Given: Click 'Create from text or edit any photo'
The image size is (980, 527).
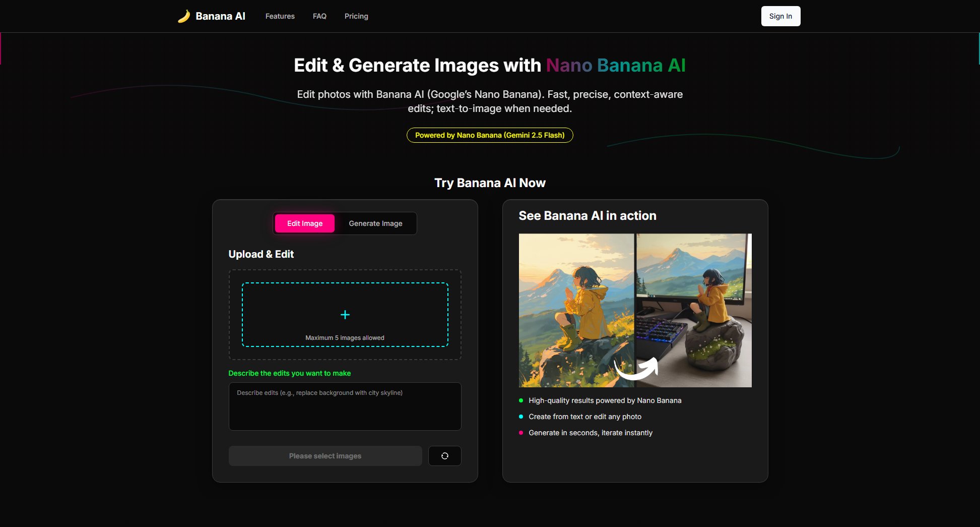Looking at the screenshot, I should (585, 417).
